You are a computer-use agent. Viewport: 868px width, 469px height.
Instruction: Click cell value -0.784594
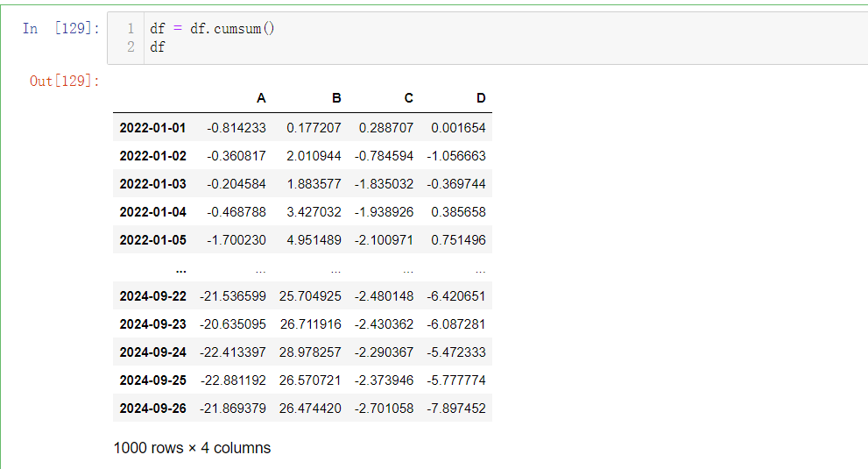385,156
